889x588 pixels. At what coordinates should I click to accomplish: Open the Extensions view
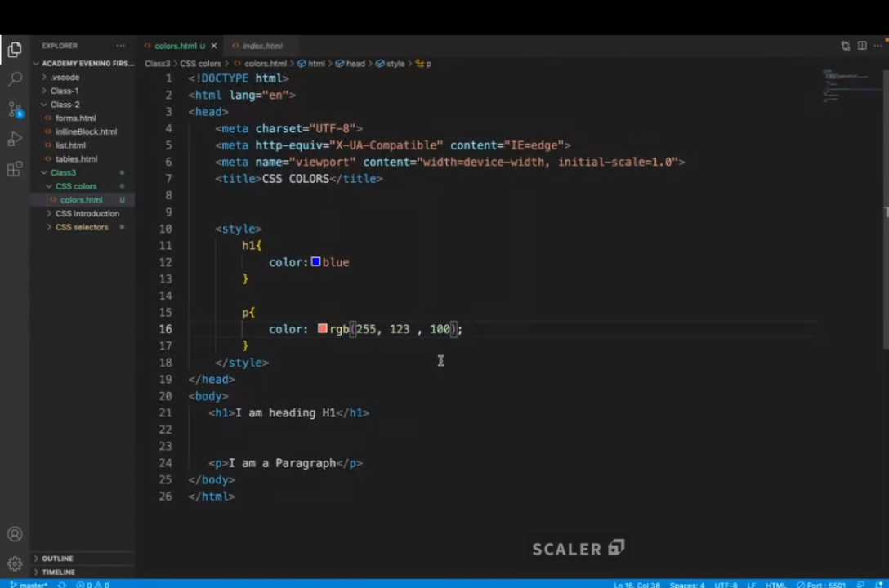click(15, 170)
